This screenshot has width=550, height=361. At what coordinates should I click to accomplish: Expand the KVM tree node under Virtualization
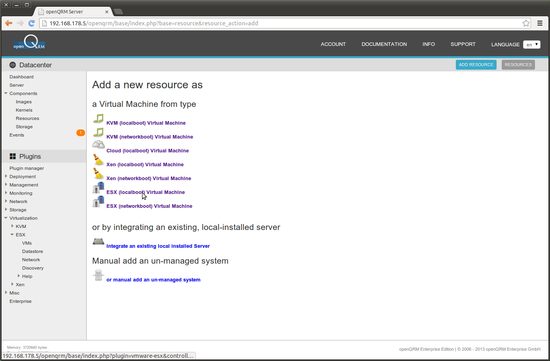12,226
